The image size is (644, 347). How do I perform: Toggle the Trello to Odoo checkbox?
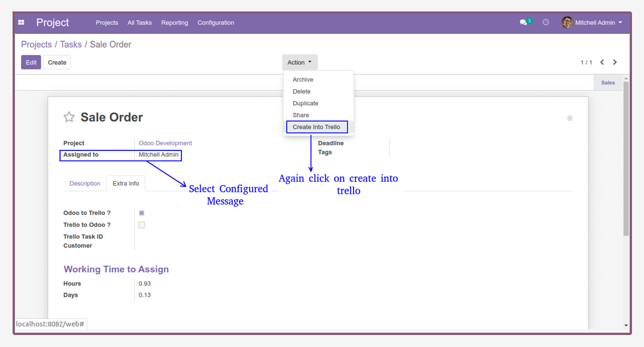[x=142, y=225]
